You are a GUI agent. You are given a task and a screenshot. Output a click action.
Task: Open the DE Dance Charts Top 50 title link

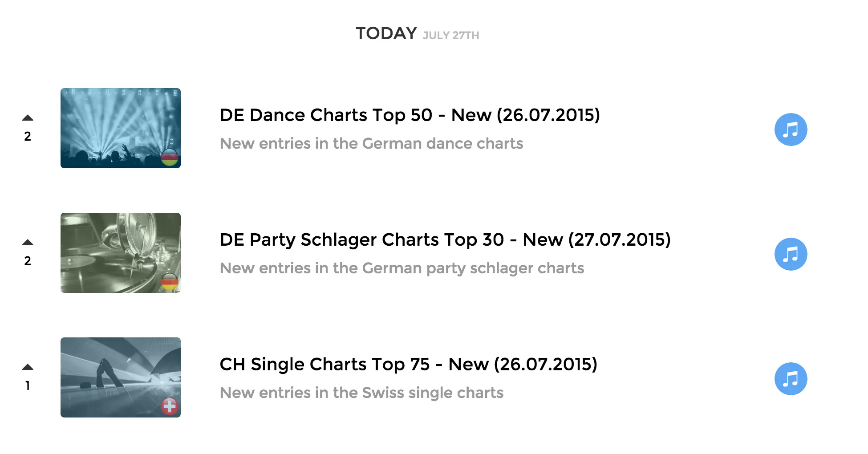pos(410,115)
